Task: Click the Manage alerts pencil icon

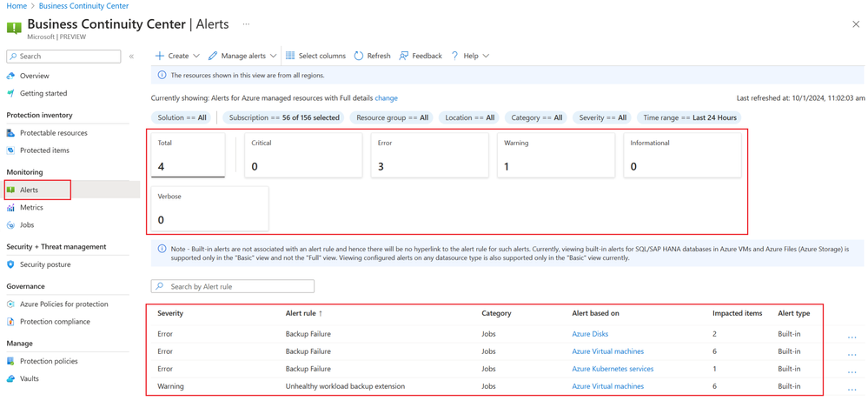Action: (x=213, y=56)
